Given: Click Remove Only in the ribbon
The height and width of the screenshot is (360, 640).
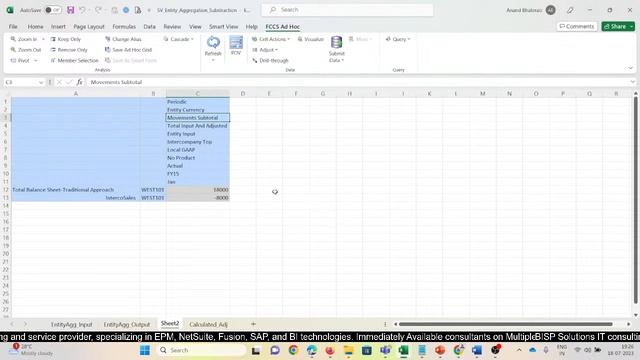Looking at the screenshot, I should (69, 50).
